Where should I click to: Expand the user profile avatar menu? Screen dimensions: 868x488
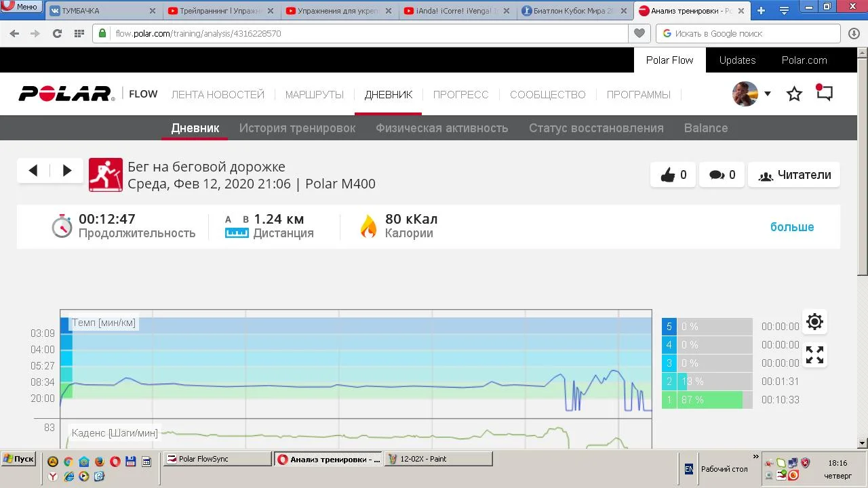pyautogui.click(x=751, y=94)
